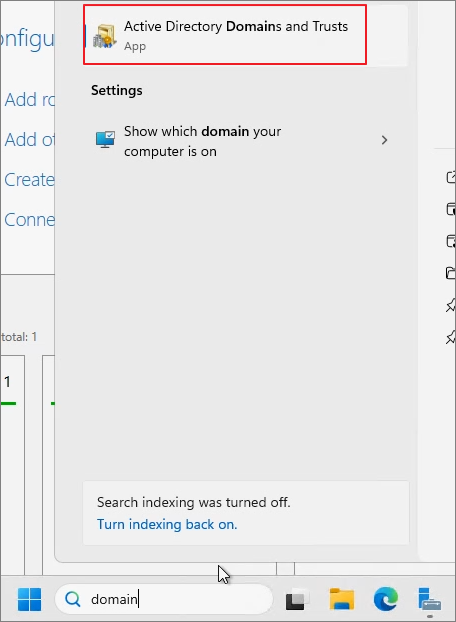This screenshot has width=456, height=622.
Task: Click 'Turn indexing back on.' link
Action: [167, 524]
